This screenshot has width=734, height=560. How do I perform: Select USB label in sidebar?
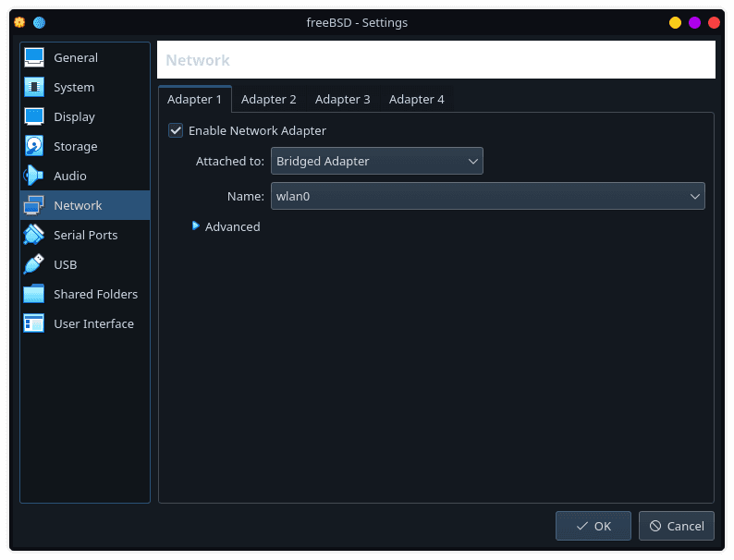pos(66,264)
